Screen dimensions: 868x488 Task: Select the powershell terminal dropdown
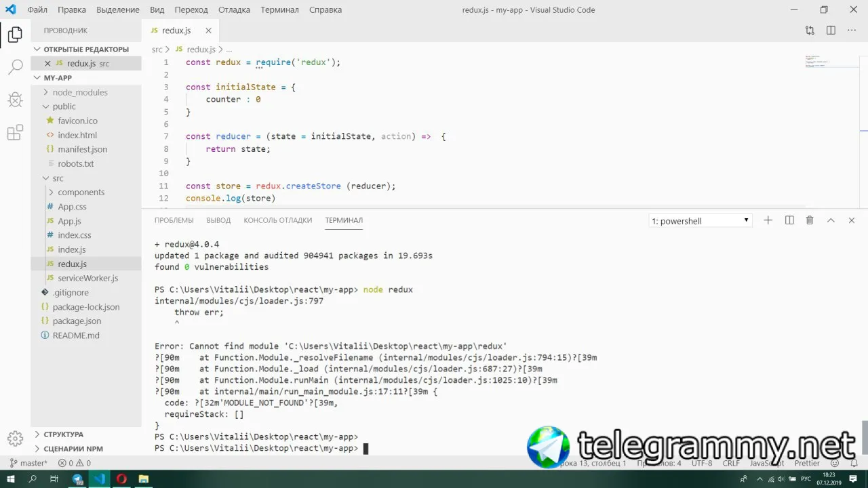[x=701, y=221]
